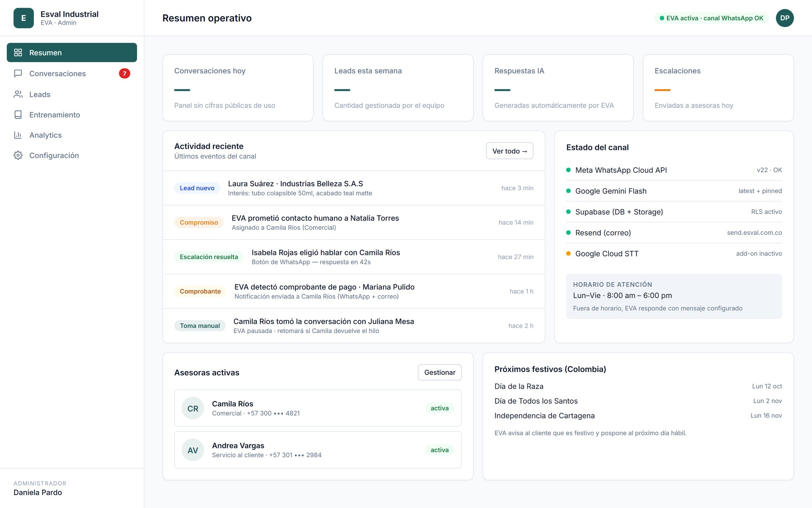Click the Conversaciones chat bubble icon
This screenshot has width=812, height=508.
pyautogui.click(x=18, y=73)
